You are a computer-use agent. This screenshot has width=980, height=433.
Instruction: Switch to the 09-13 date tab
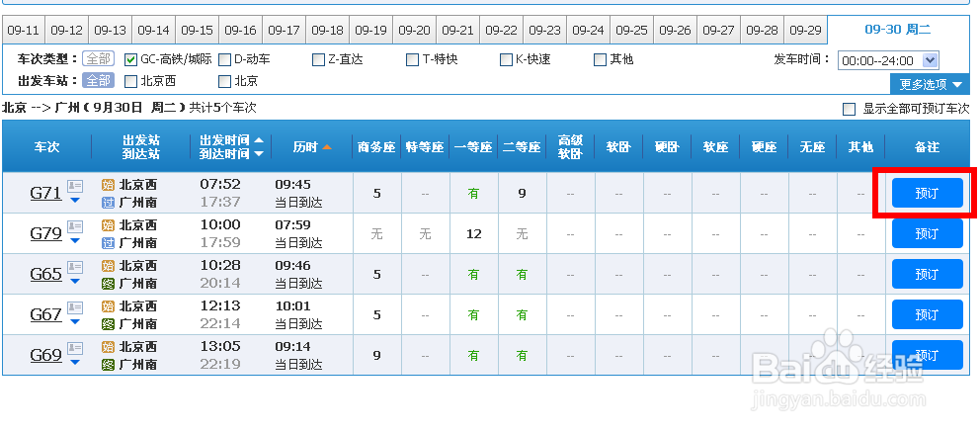pos(111,30)
